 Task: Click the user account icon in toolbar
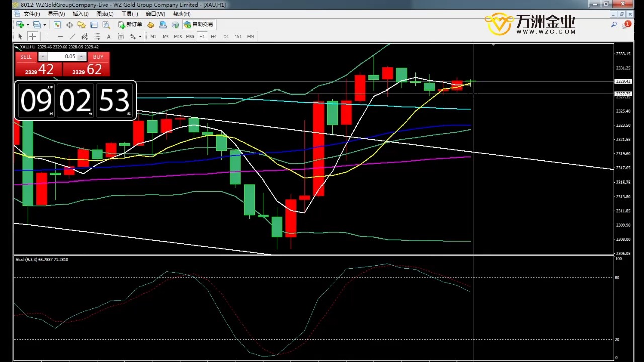pos(163,24)
